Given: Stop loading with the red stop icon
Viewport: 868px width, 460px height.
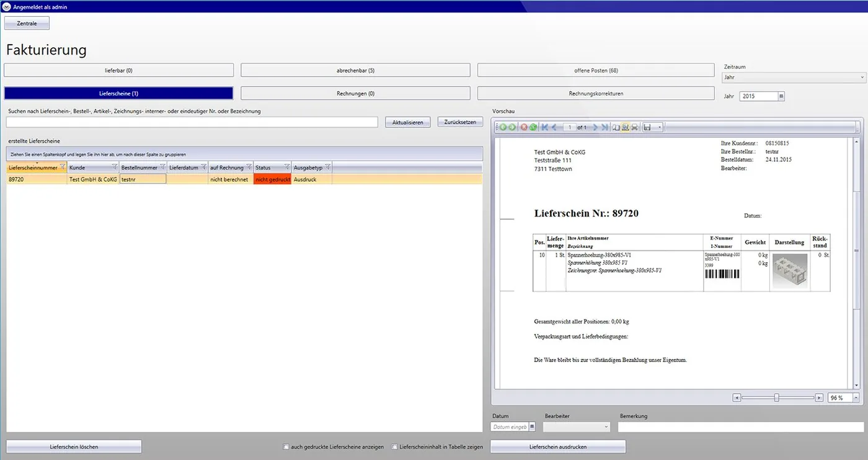Looking at the screenshot, I should [524, 127].
